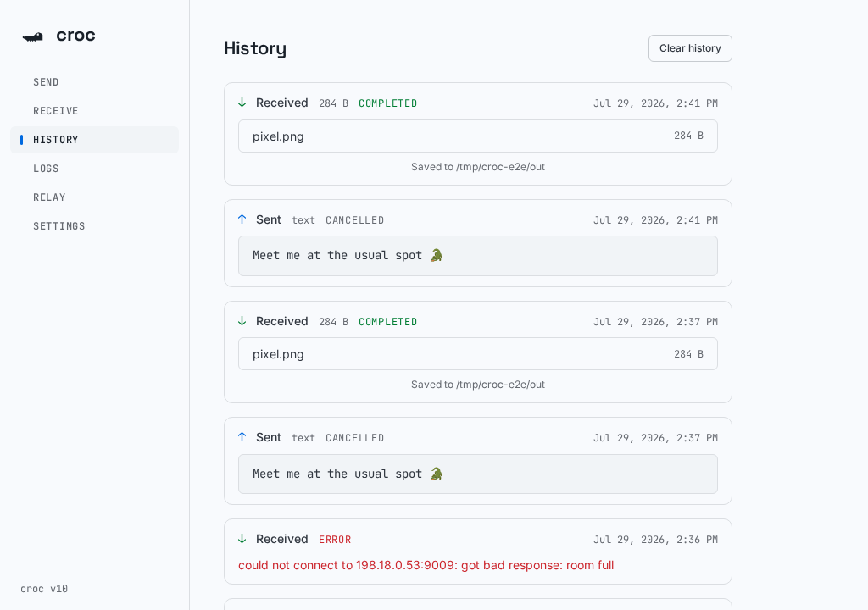Click the COMPLETED status on 2:41 PM card

387,103
